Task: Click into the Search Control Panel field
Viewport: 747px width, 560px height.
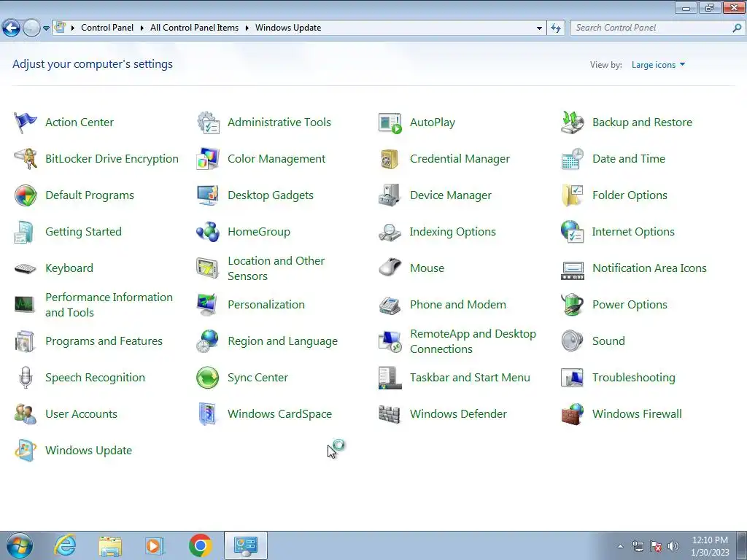Action: click(x=651, y=28)
